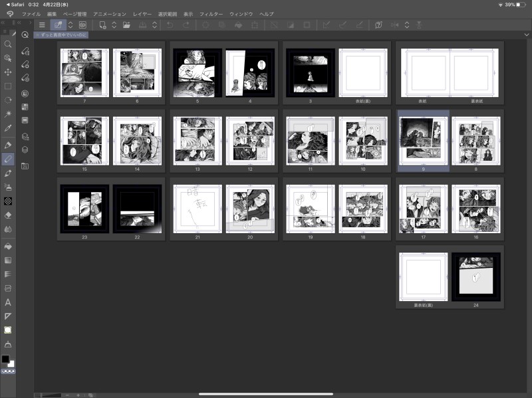532x398 pixels.
Task: Select the Airbrush tool
Action: point(8,187)
